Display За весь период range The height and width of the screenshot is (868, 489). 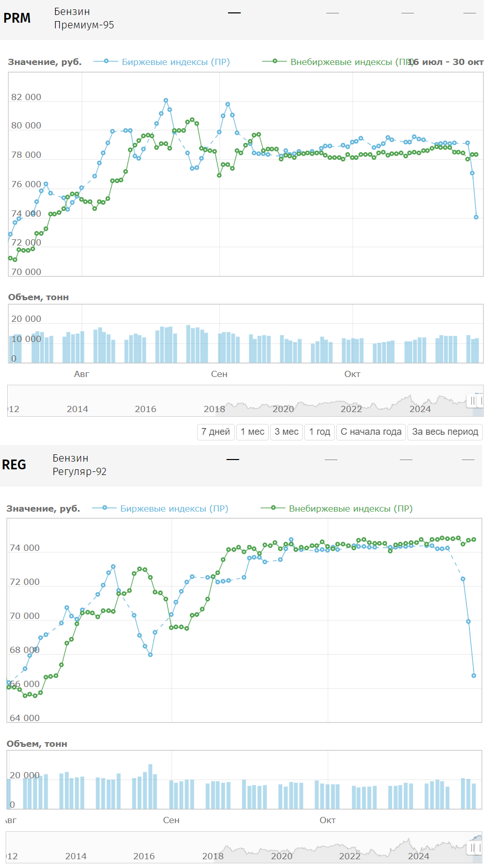click(x=445, y=432)
